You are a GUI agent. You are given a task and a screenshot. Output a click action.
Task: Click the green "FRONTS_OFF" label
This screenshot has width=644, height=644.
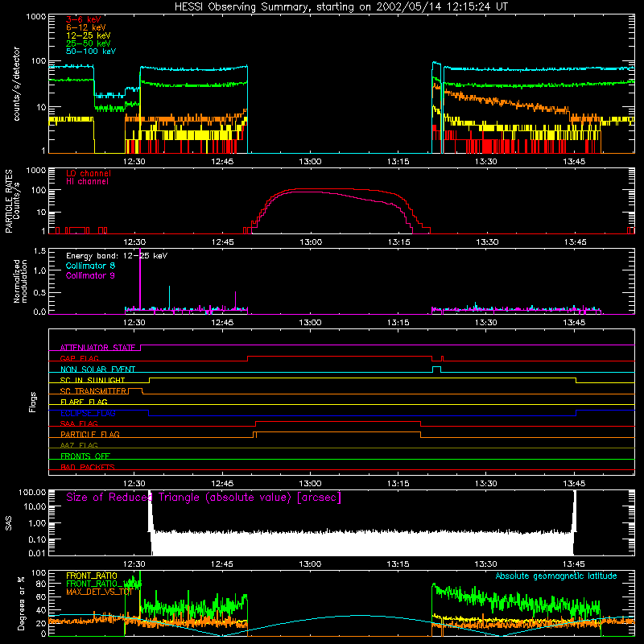[85, 456]
